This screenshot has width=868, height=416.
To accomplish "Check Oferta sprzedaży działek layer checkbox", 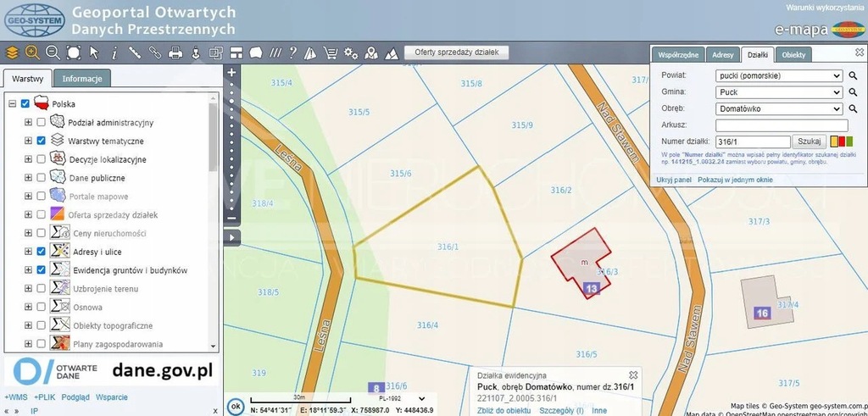I will click(41, 214).
